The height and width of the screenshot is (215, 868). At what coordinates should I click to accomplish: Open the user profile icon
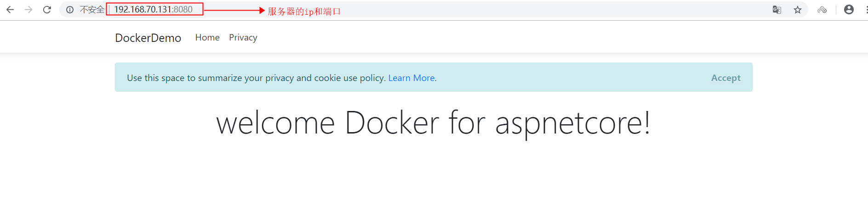pos(849,10)
